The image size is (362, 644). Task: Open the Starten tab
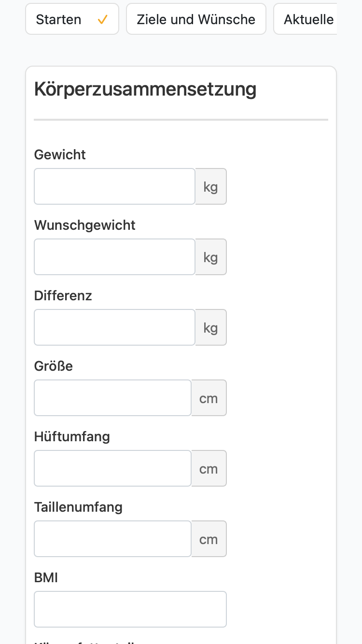point(72,19)
